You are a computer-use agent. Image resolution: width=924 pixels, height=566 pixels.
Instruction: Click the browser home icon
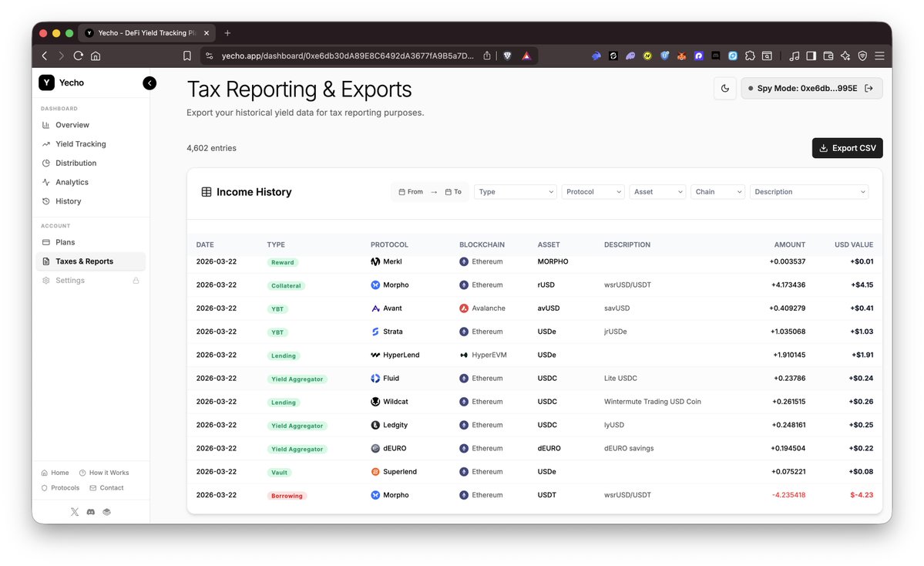point(96,56)
